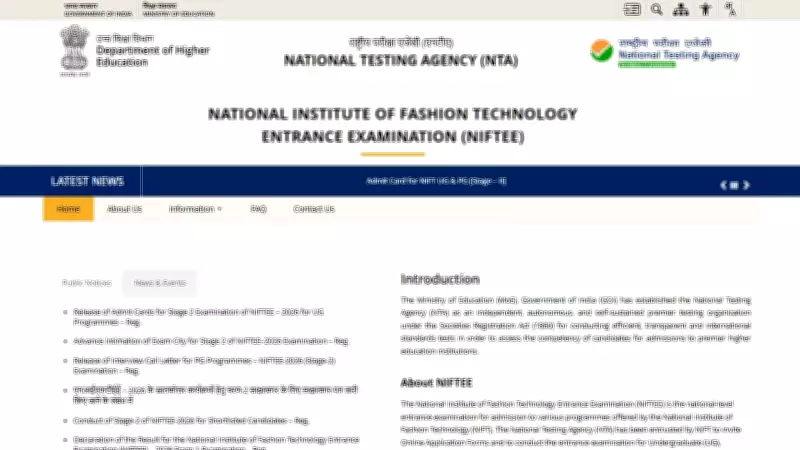
Task: Switch to Public Notices tab
Action: [87, 283]
